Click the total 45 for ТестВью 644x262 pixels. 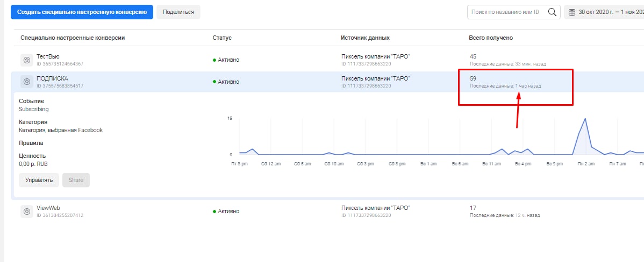click(473, 56)
